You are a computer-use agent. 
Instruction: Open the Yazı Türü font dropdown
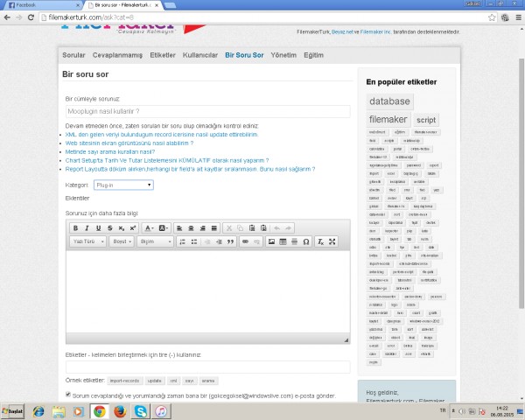tap(87, 241)
